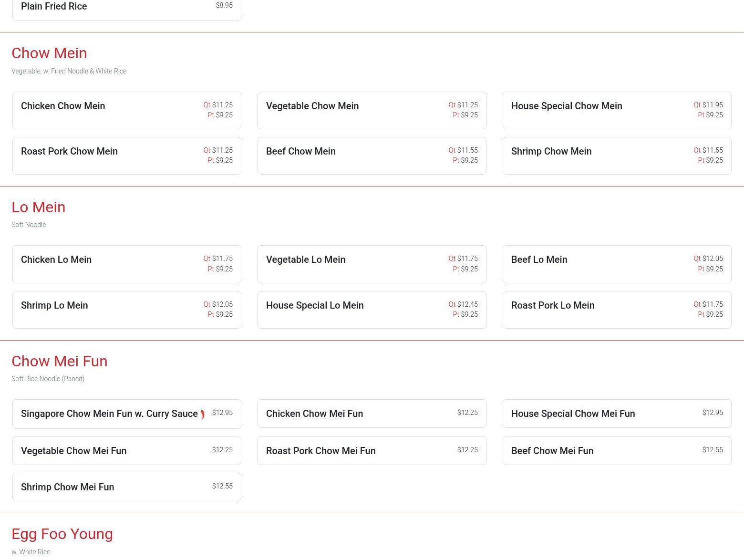Pick House Special Lo Mein
The height and width of the screenshot is (560, 744).
(x=372, y=310)
